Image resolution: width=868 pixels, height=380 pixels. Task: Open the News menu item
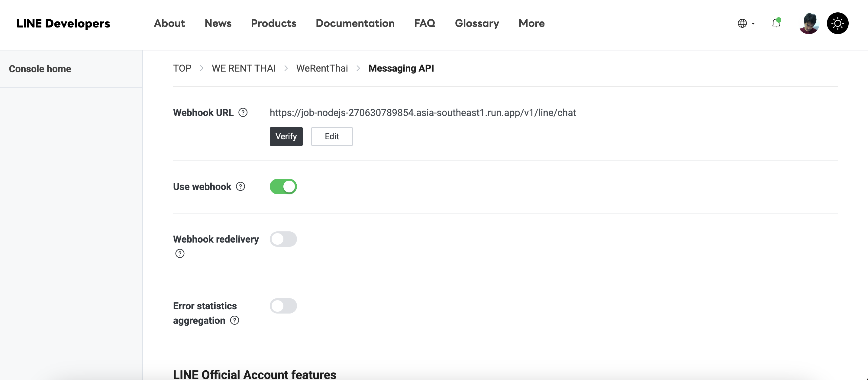[218, 23]
